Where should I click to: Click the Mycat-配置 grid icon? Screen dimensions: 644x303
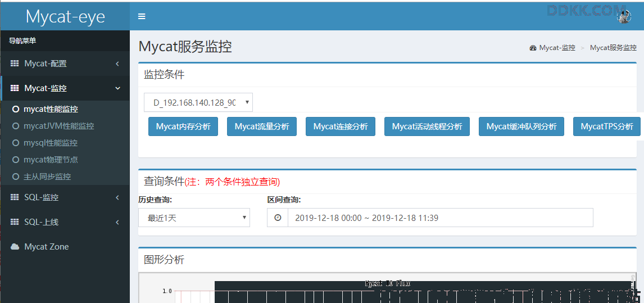coord(15,64)
